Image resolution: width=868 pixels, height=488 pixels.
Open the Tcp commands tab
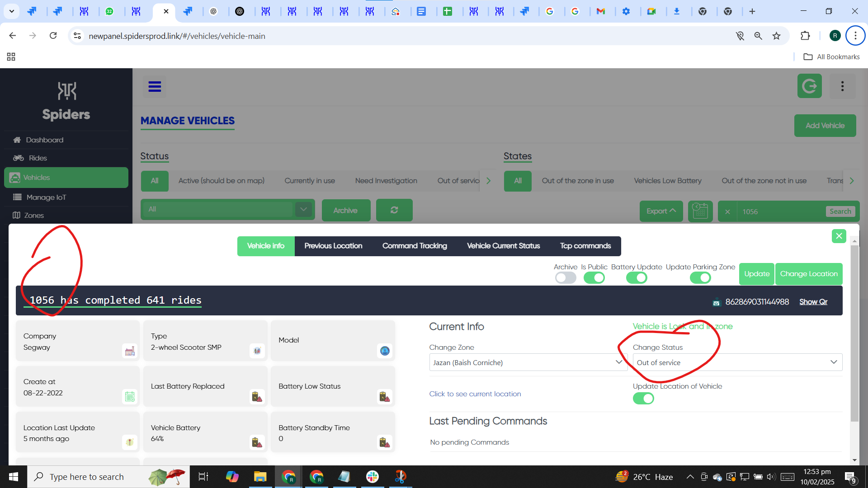585,246
